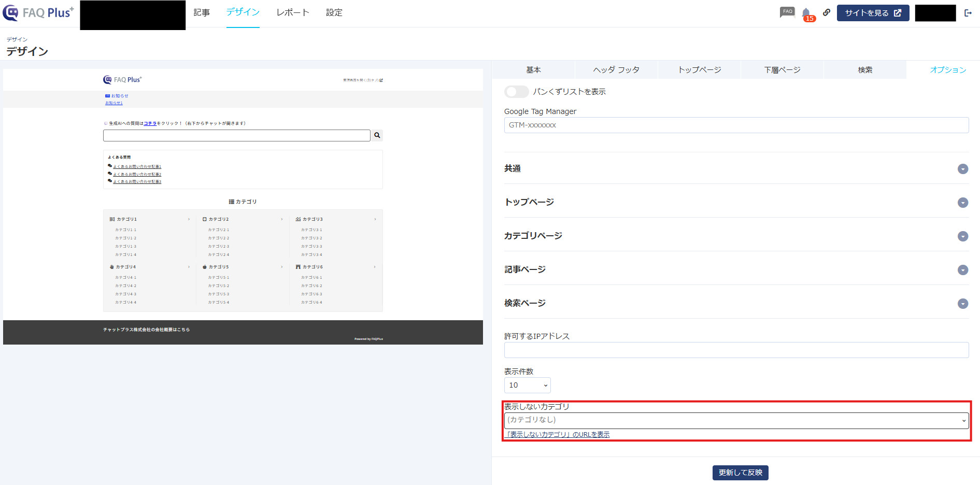Click the preview search magnifier icon
Screen dimensions: 980x485
coord(377,135)
